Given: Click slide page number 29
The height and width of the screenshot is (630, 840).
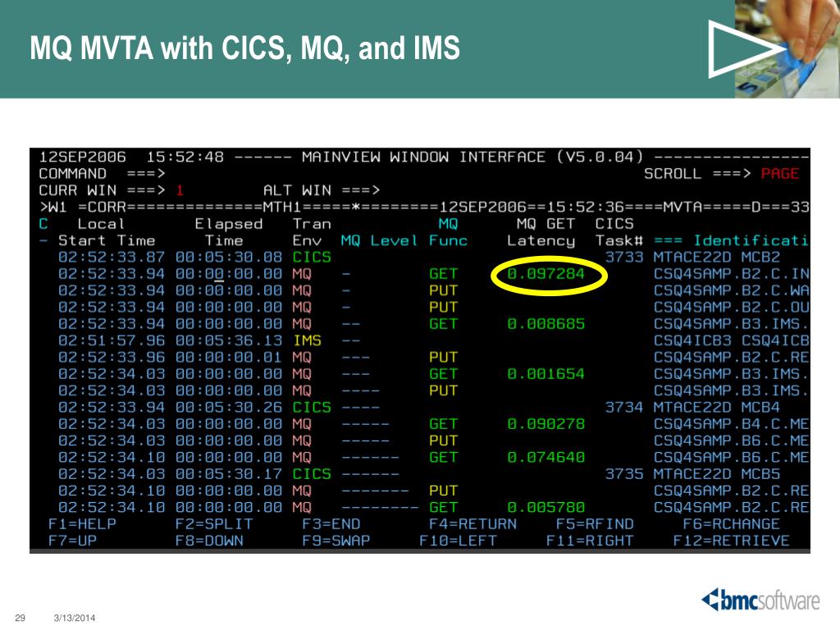Looking at the screenshot, I should pos(21,618).
